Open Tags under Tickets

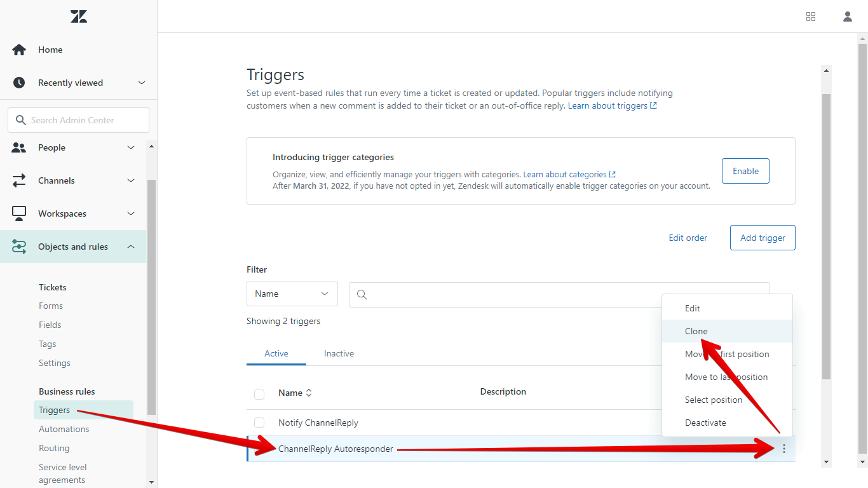click(x=48, y=344)
